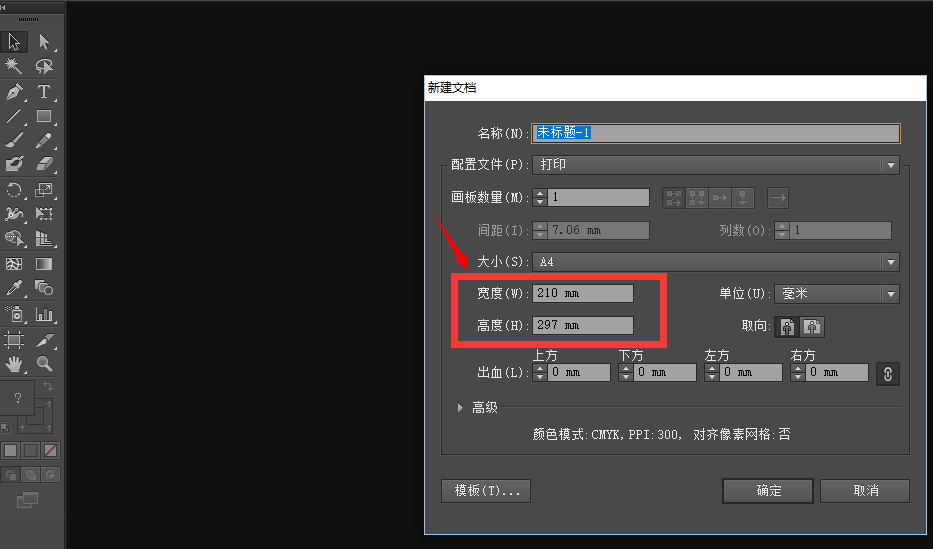The width and height of the screenshot is (933, 549).
Task: Click the 高度 height field
Action: tap(583, 325)
